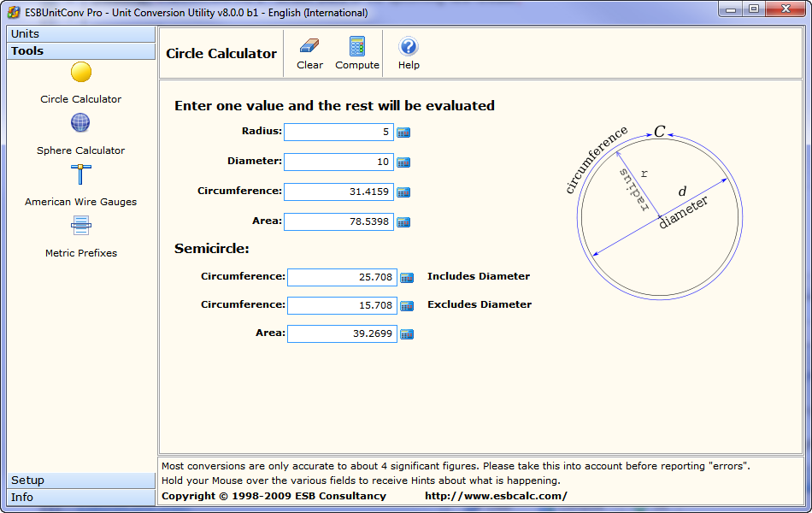
Task: Click the 'Circle Calculator' toolbar title
Action: (221, 53)
